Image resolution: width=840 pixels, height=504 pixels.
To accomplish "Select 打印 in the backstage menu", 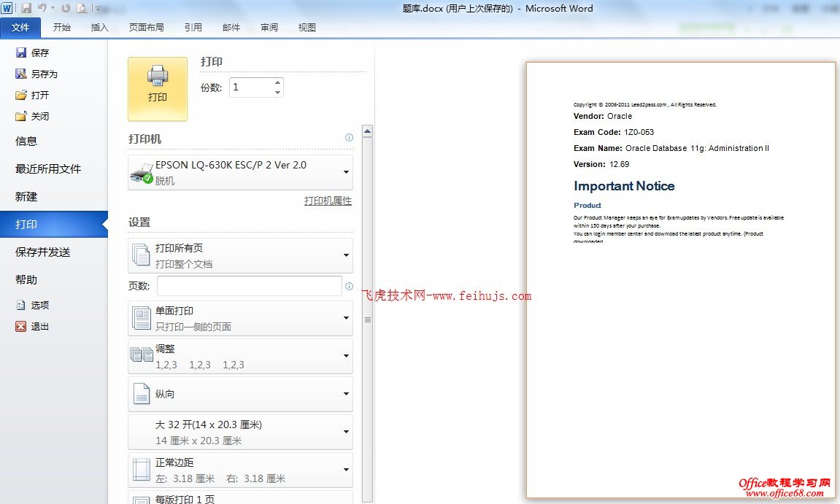I will click(x=53, y=224).
